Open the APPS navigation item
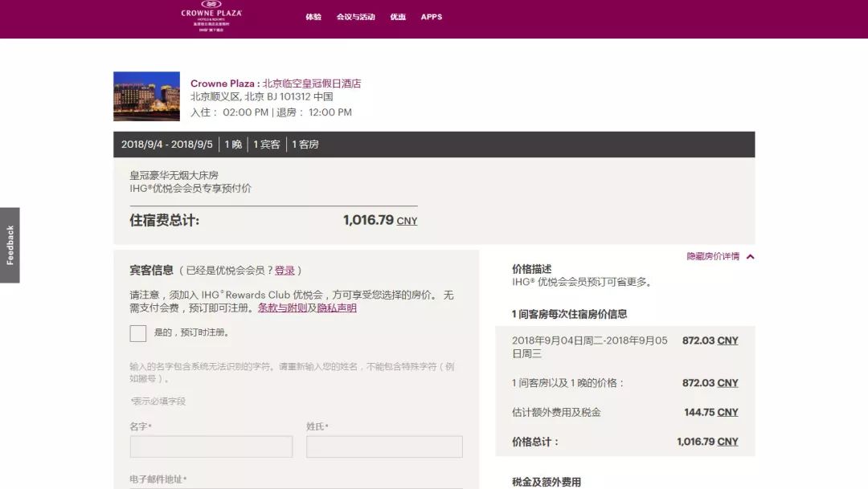Screen dimensions: 868x489 pyautogui.click(x=432, y=17)
